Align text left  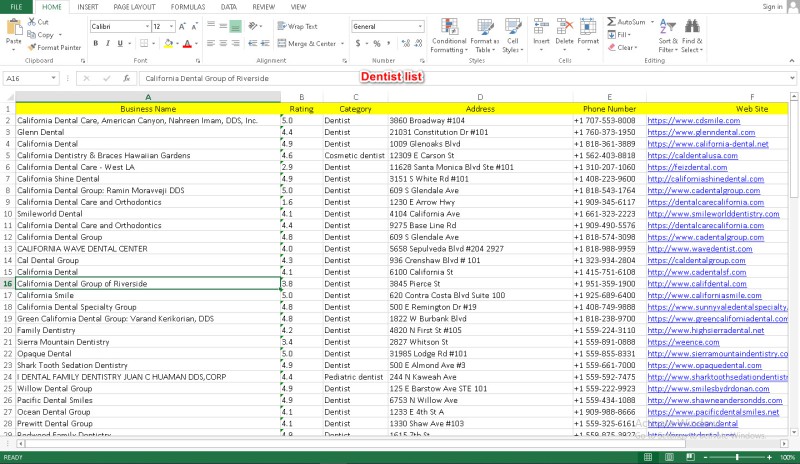pos(211,43)
